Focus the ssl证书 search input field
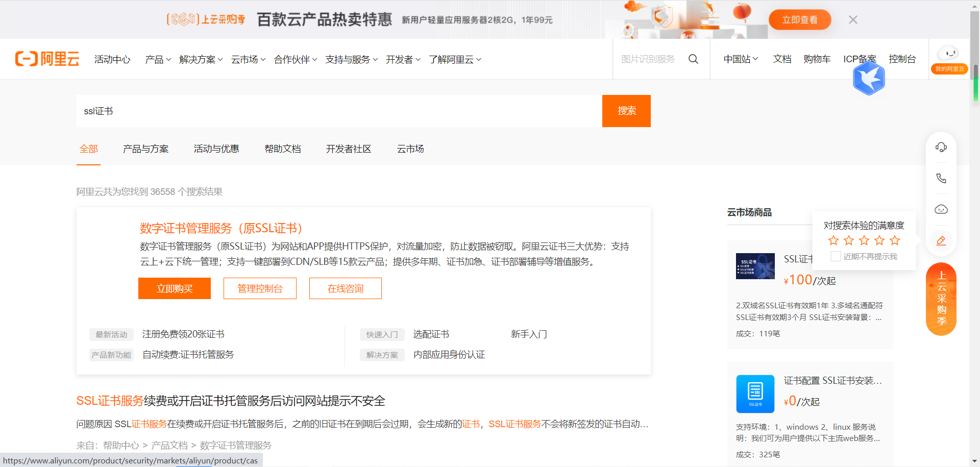Screen dimensions: 980x467 339,111
